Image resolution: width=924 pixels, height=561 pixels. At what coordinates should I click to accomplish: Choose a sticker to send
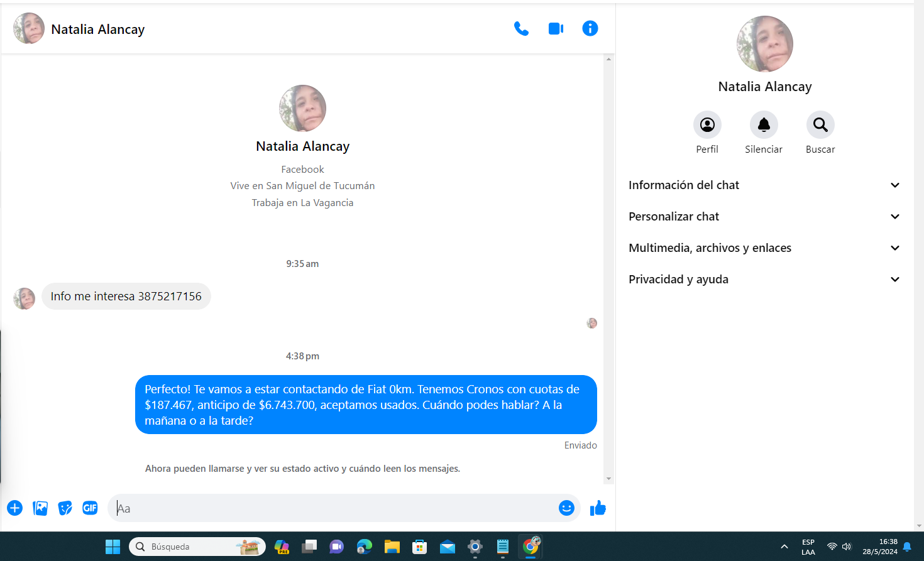(x=65, y=508)
